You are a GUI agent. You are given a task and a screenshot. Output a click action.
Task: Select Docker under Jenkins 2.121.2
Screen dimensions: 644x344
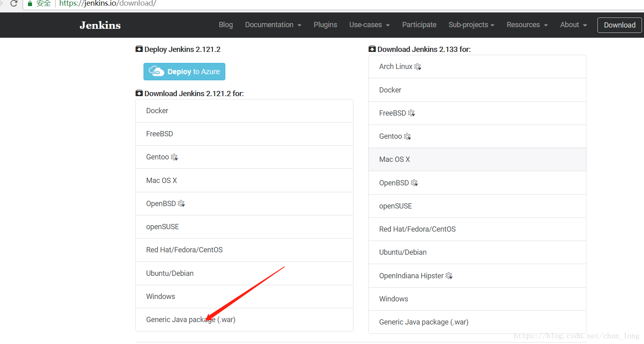coord(244,111)
